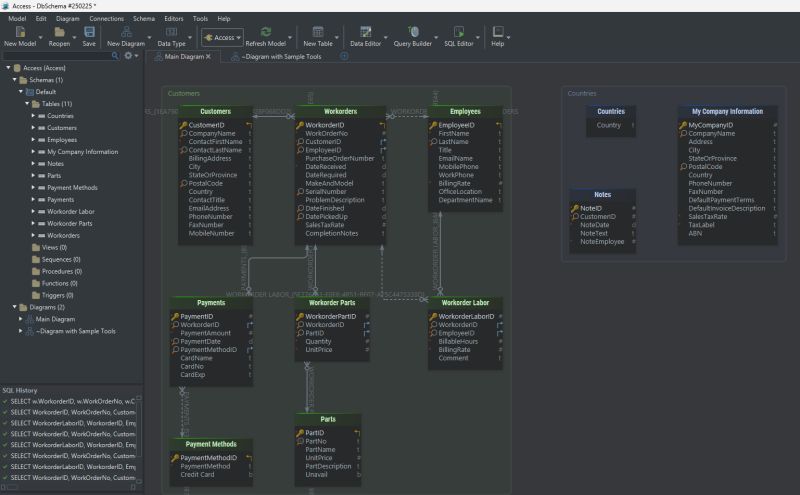
Task: Open the dropdown arrow next to New Table
Action: pos(336,37)
